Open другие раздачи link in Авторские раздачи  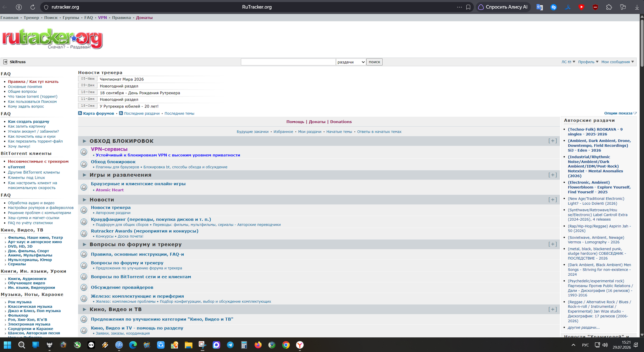(584, 327)
